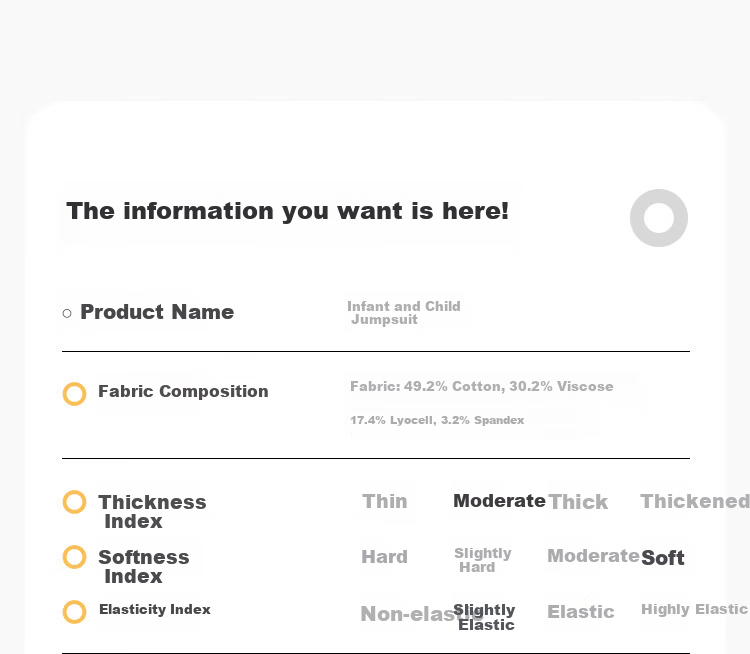Click the 17.4% Lyocell, 3.2% Spandex text
Image resolution: width=750 pixels, height=654 pixels.
pos(437,420)
